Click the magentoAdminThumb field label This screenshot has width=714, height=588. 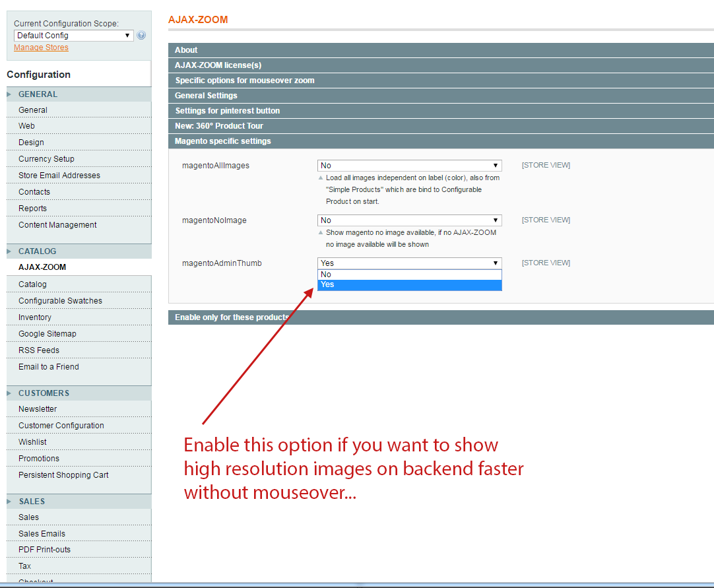pyautogui.click(x=222, y=263)
